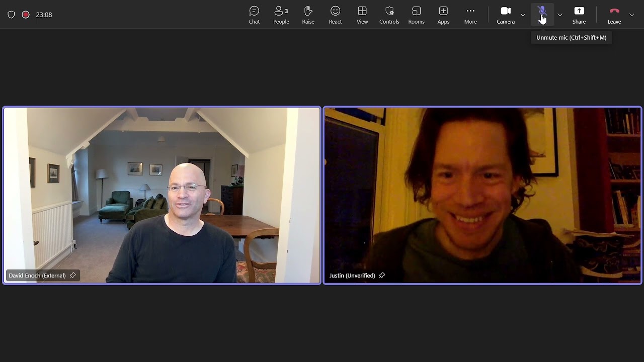
Task: Select Justin's video tile
Action: [x=482, y=196]
